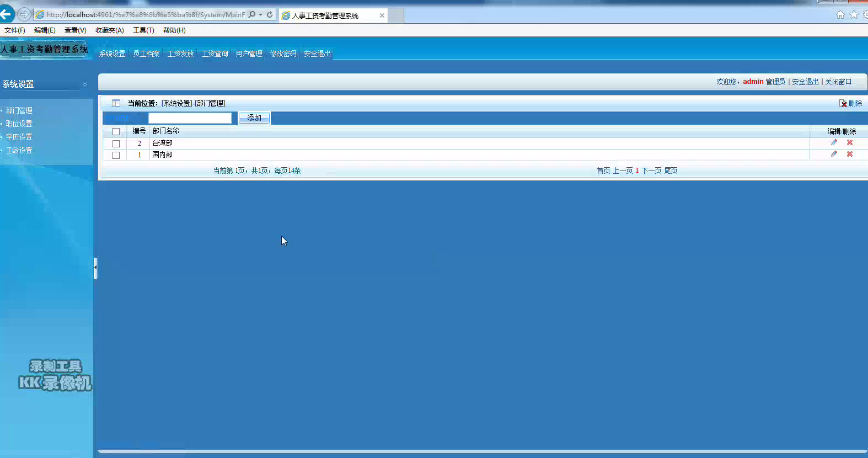This screenshot has height=458, width=868.
Task: Click the 添加 button
Action: point(254,118)
